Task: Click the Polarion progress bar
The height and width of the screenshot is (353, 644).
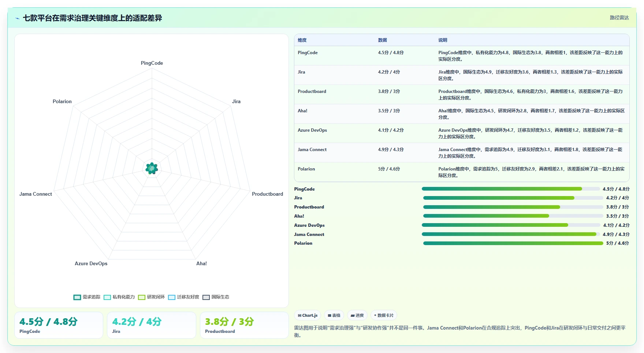Action: point(513,243)
